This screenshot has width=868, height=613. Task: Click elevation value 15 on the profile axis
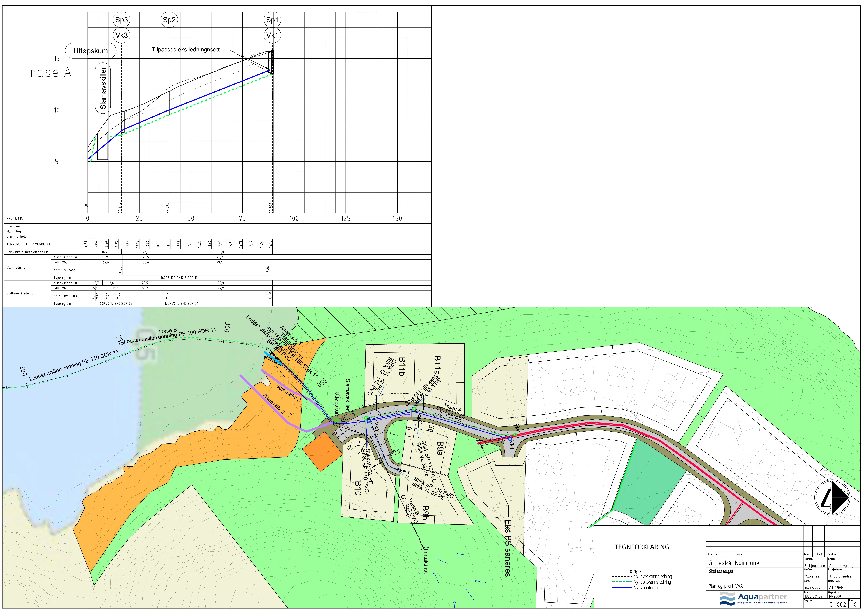pos(57,59)
